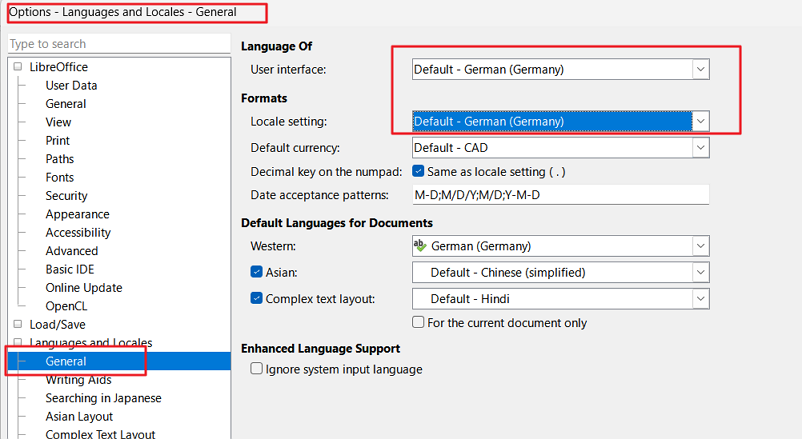This screenshot has width=802, height=439.
Task: Click the 'Type to search' field
Action: point(119,44)
